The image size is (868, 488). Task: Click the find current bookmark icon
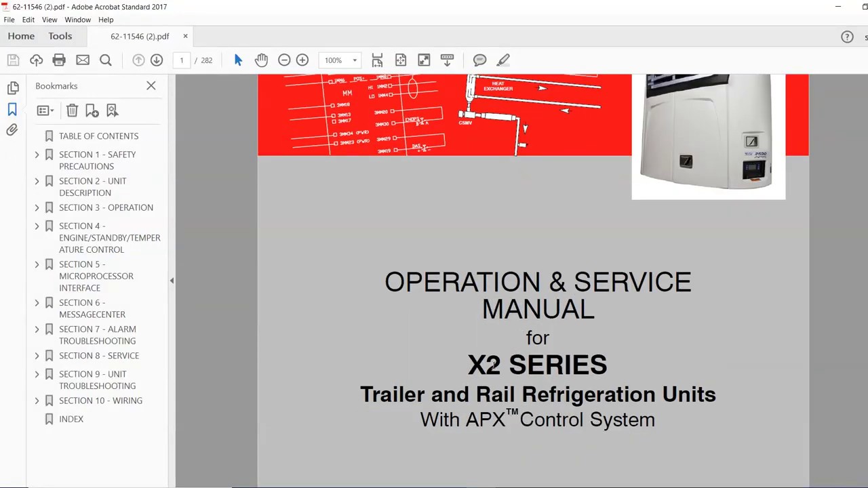pos(113,110)
